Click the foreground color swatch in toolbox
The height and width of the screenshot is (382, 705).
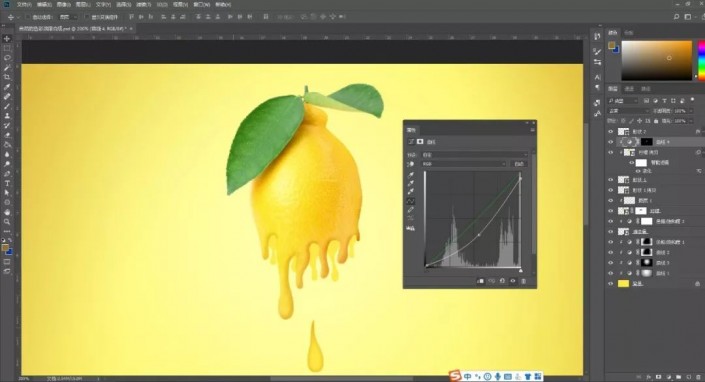pos(4,247)
